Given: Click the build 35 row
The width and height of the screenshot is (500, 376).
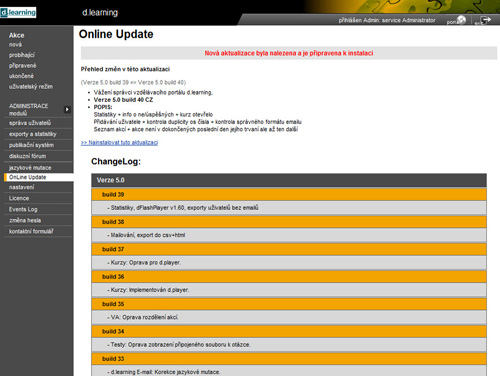Looking at the screenshot, I should (x=289, y=304).
